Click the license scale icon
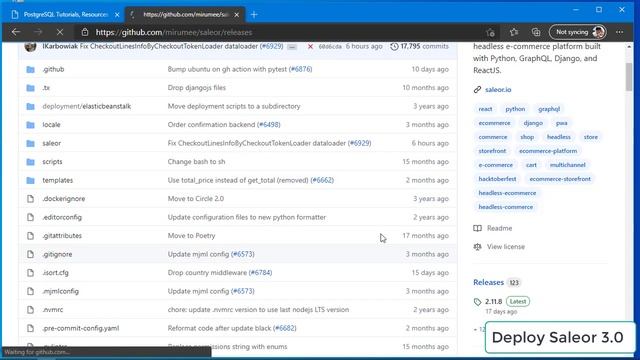Image resolution: width=640 pixels, height=360 pixels. pyautogui.click(x=477, y=247)
